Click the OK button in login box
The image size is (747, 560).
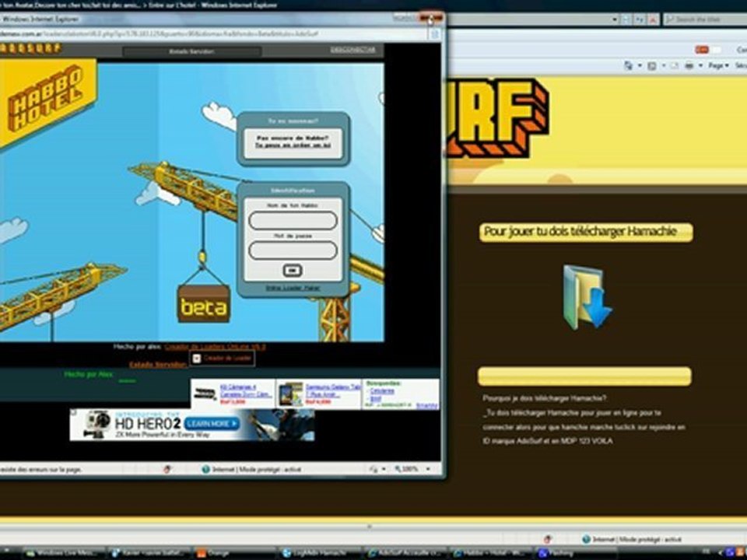coord(292,271)
